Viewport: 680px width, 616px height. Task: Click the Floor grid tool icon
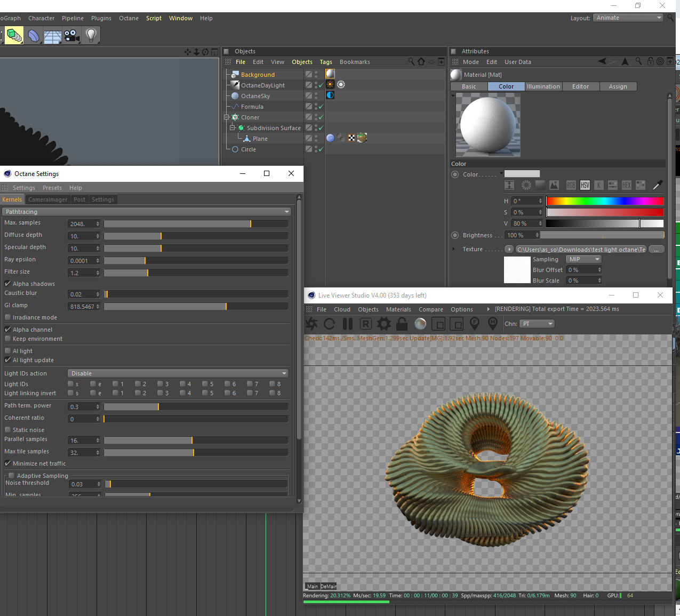click(53, 36)
